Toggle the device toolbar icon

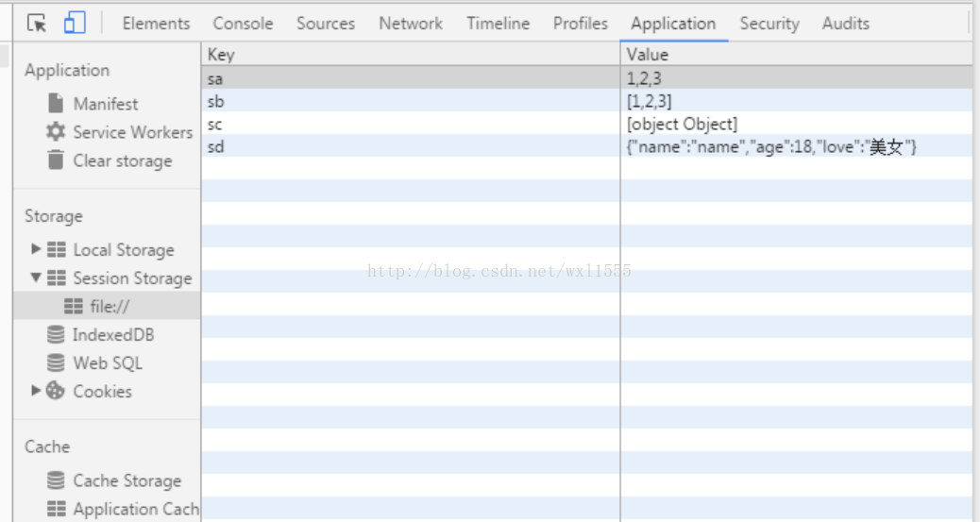coord(75,23)
